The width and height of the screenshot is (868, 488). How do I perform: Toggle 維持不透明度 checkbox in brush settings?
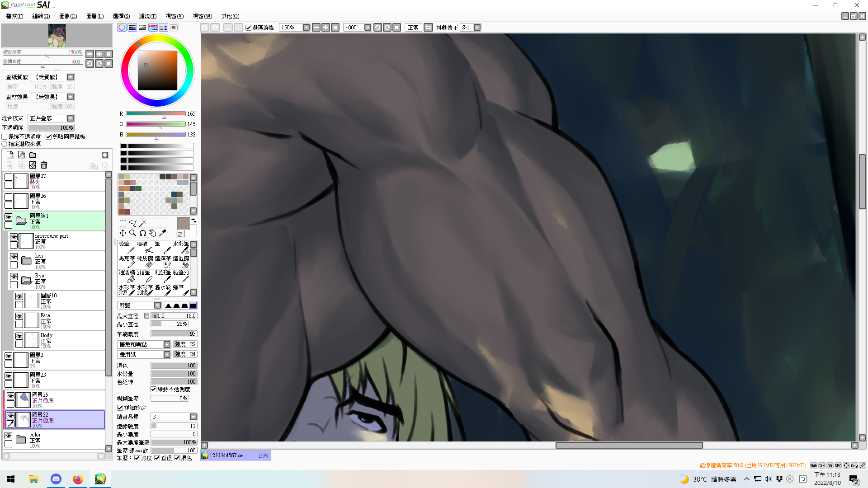[x=153, y=389]
